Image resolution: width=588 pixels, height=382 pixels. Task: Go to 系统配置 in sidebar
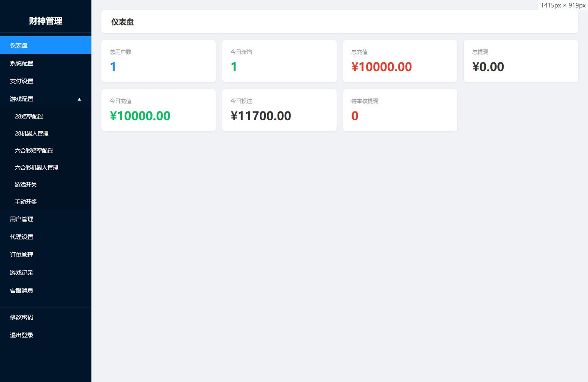(x=46, y=63)
